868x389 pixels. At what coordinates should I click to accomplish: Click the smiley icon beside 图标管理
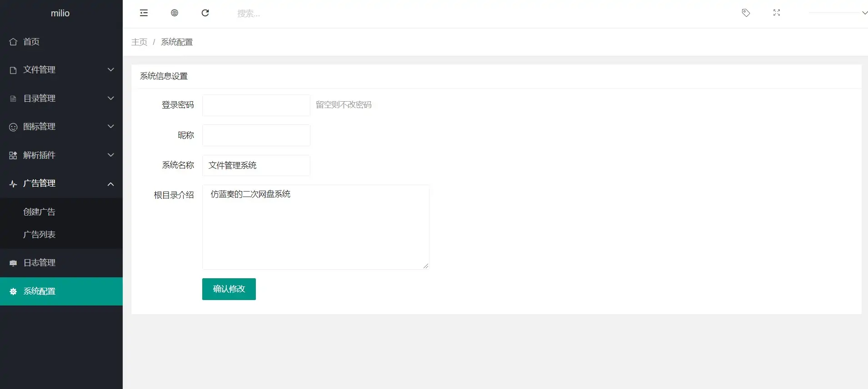(13, 127)
